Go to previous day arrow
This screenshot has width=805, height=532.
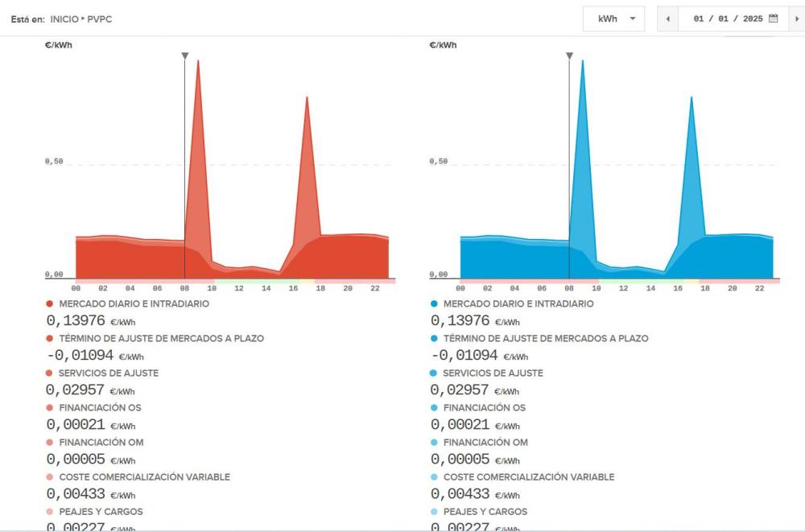tap(668, 19)
